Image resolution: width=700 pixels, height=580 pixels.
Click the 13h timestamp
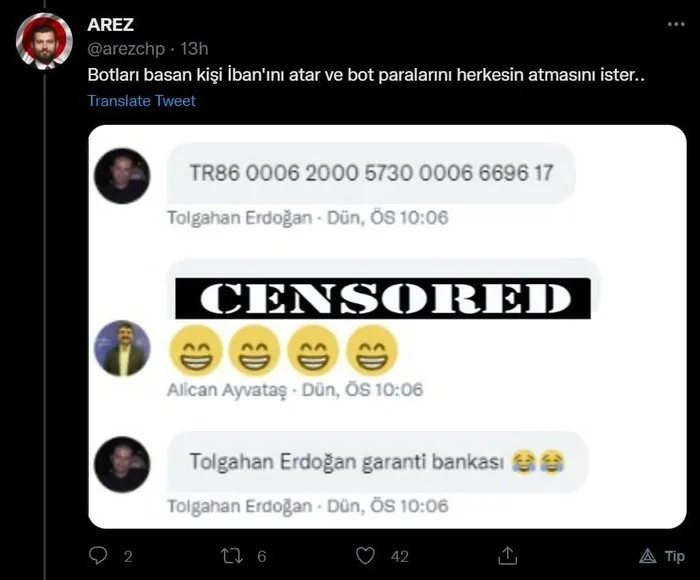pos(194,48)
